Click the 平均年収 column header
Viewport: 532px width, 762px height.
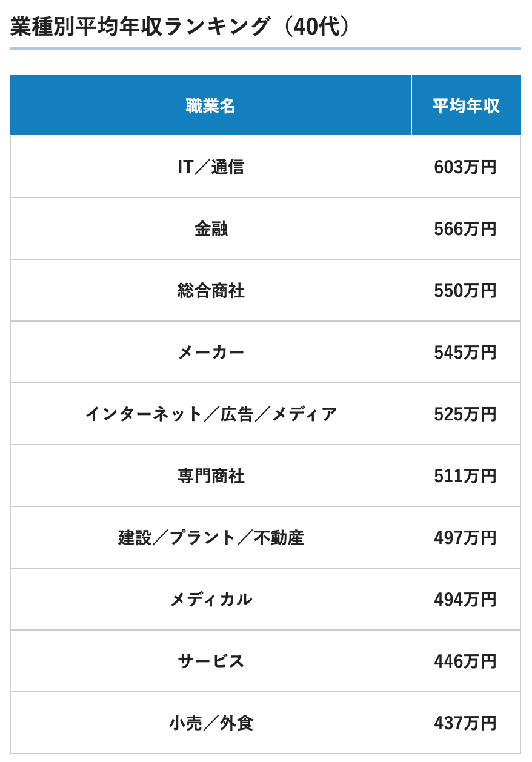[465, 106]
